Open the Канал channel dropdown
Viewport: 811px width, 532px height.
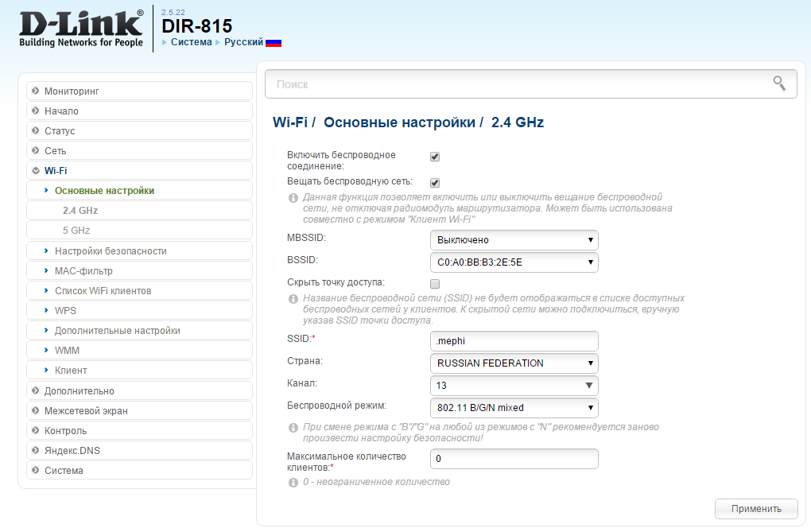click(514, 386)
